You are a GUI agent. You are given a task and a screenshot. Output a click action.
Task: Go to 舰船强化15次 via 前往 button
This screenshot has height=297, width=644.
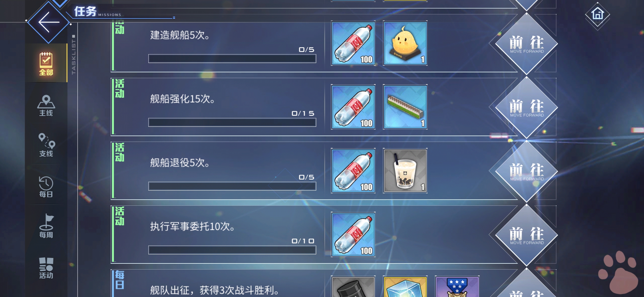click(x=526, y=108)
